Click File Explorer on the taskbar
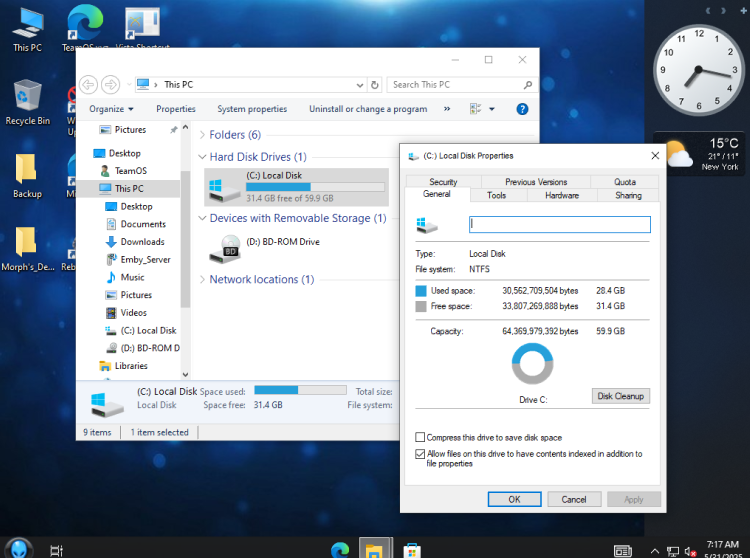The image size is (750, 558). click(x=375, y=549)
